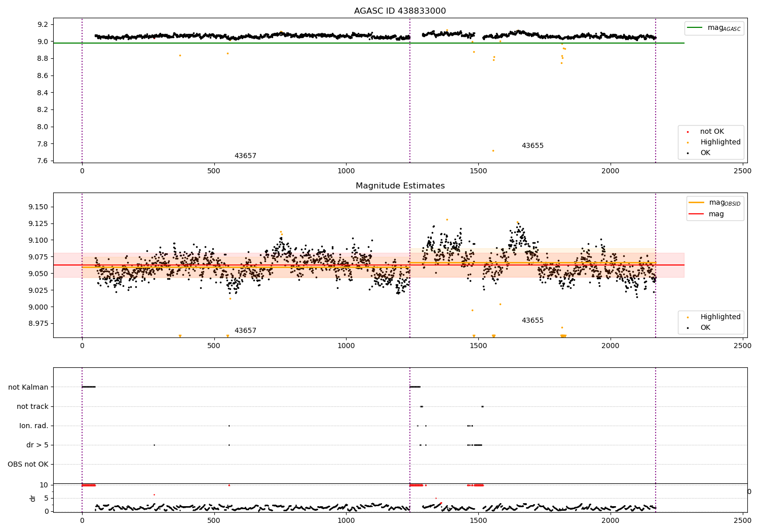
Task: Select 'Highlighted' legend label in Magnitude Estimates plot
Action: click(720, 317)
